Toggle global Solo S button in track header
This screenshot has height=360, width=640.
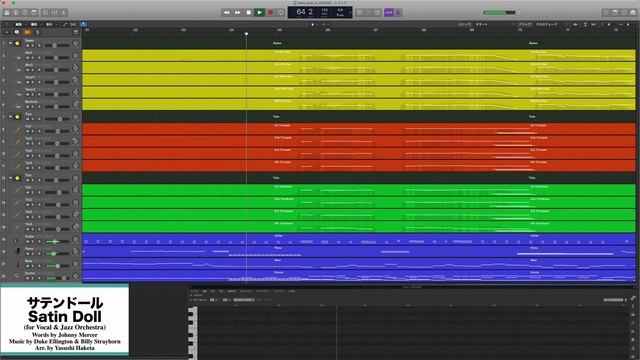click(x=38, y=32)
